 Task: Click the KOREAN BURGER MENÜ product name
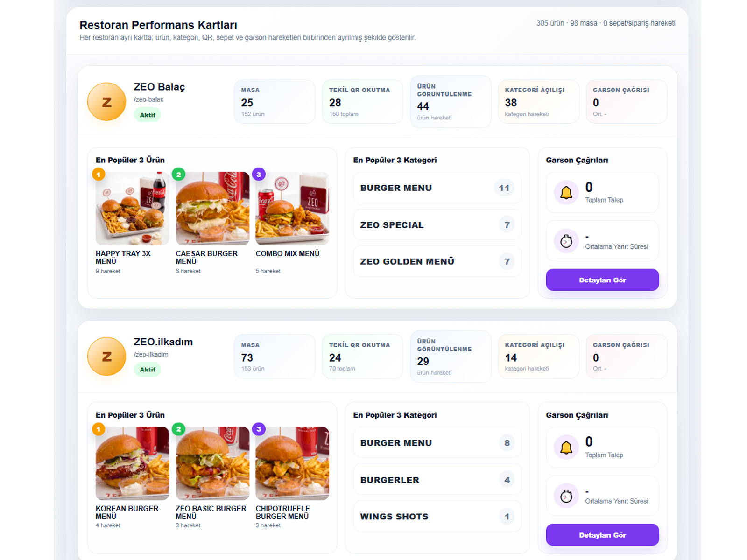click(127, 512)
